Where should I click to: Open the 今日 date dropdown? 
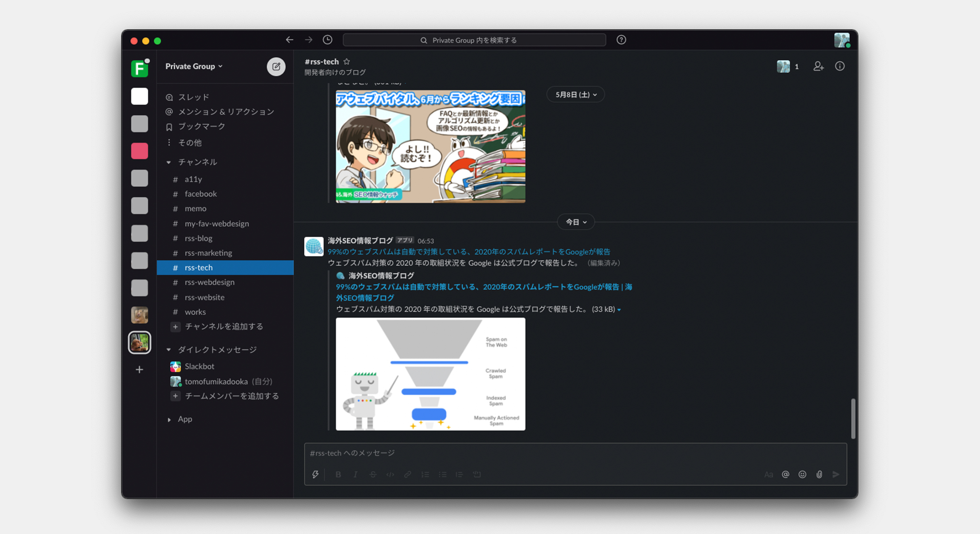[x=576, y=222]
